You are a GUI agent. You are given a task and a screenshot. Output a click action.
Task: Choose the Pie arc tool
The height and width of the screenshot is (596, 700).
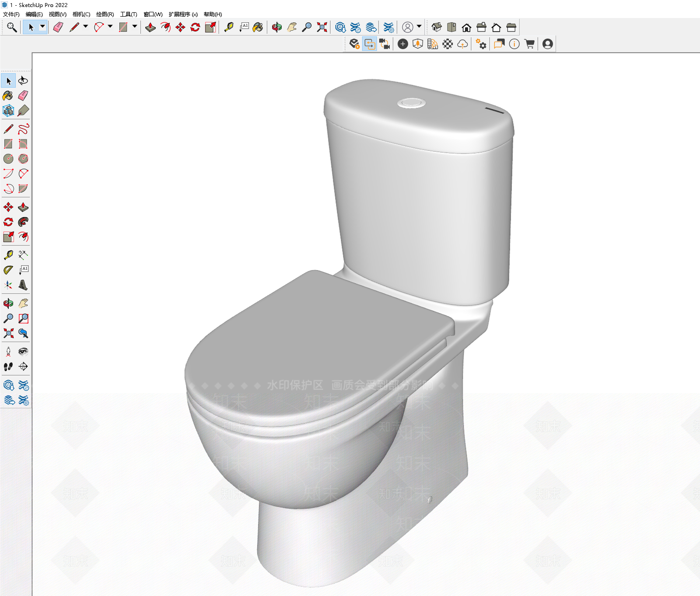click(23, 188)
